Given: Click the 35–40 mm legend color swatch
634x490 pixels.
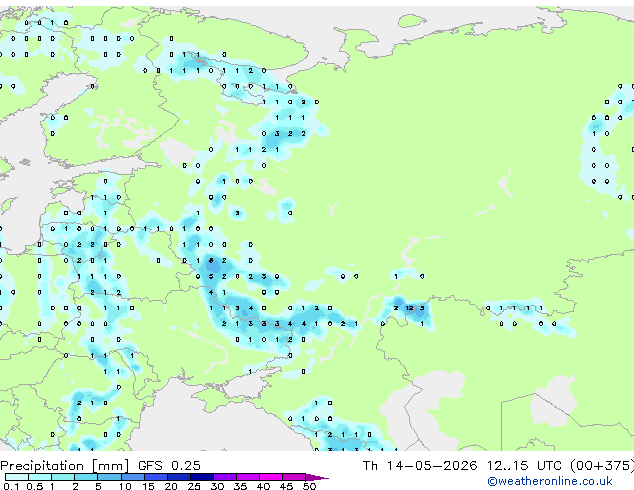Looking at the screenshot, I should (x=247, y=477).
